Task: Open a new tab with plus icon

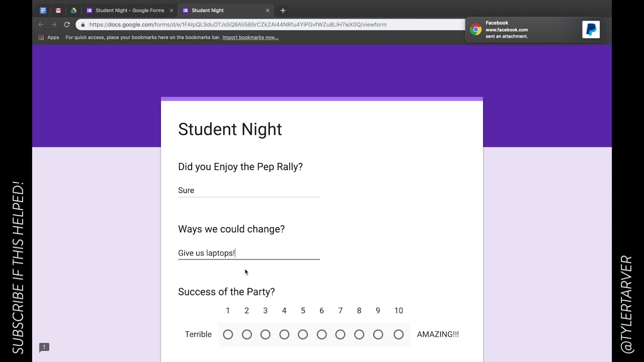Action: (283, 11)
